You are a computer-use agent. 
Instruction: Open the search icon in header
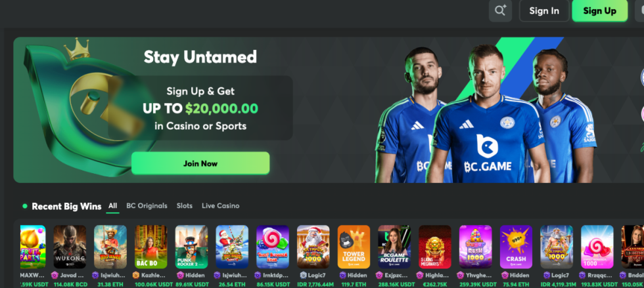[x=500, y=10]
